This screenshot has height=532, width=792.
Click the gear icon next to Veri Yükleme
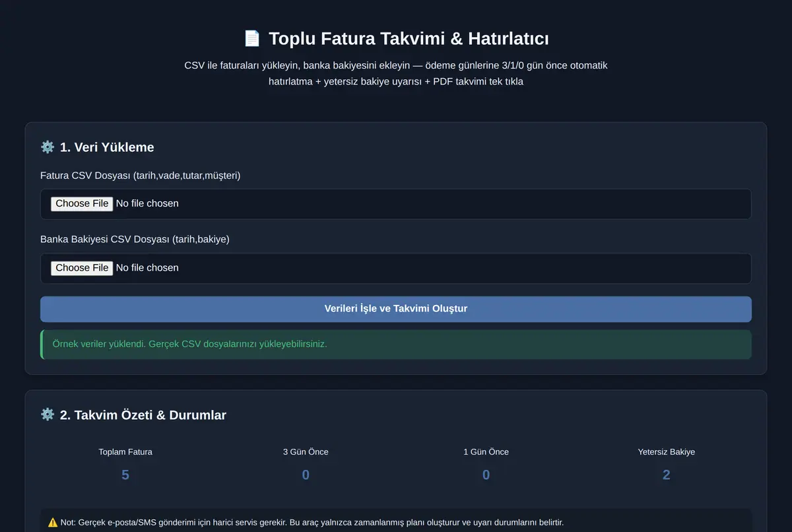[x=48, y=147]
